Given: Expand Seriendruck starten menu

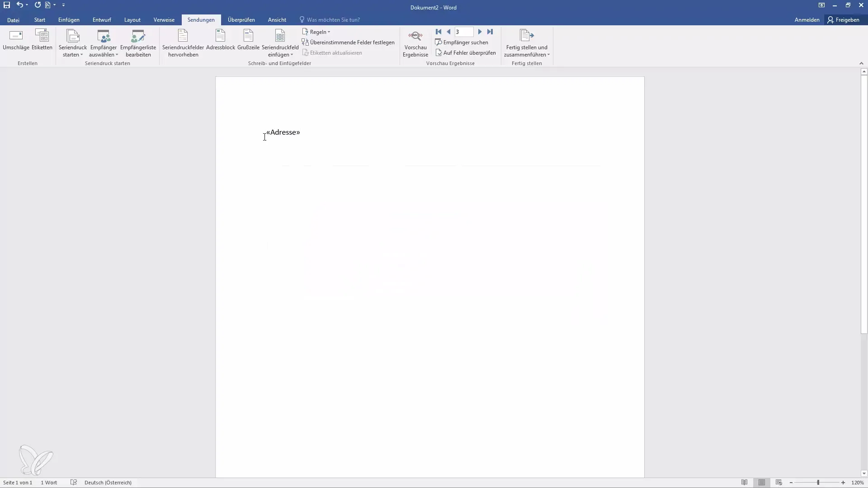Looking at the screenshot, I should coord(73,43).
